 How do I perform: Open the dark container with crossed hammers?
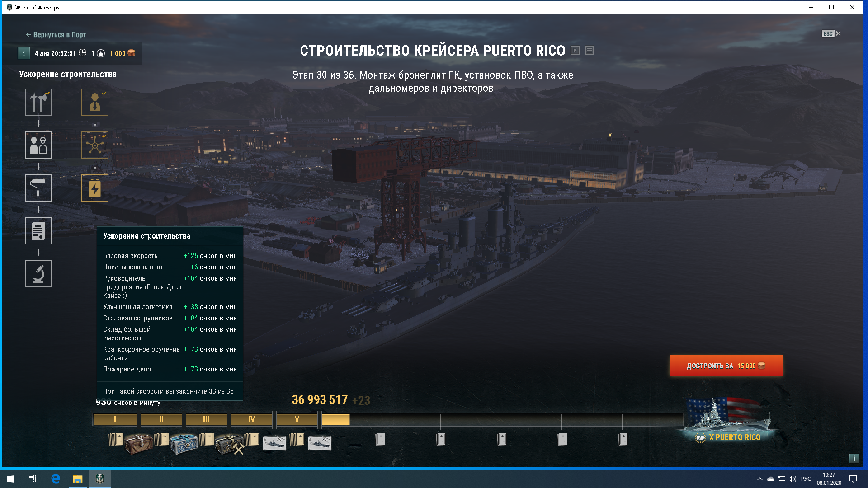coord(230,444)
